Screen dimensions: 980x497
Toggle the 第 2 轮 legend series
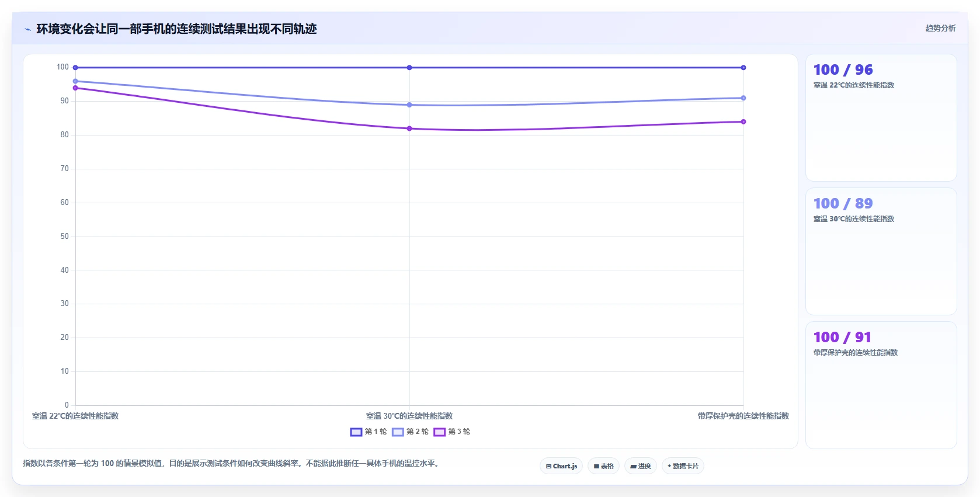click(410, 432)
